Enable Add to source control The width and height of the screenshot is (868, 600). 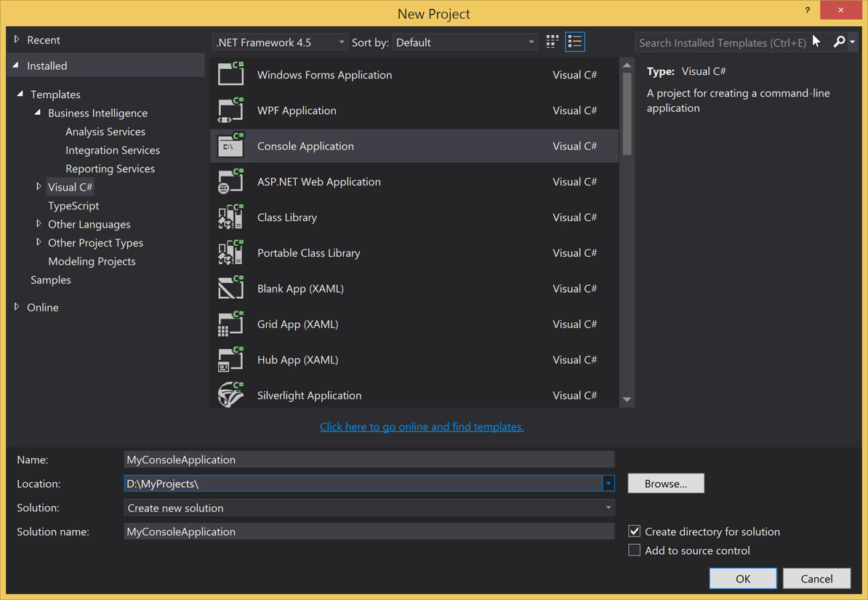click(634, 550)
